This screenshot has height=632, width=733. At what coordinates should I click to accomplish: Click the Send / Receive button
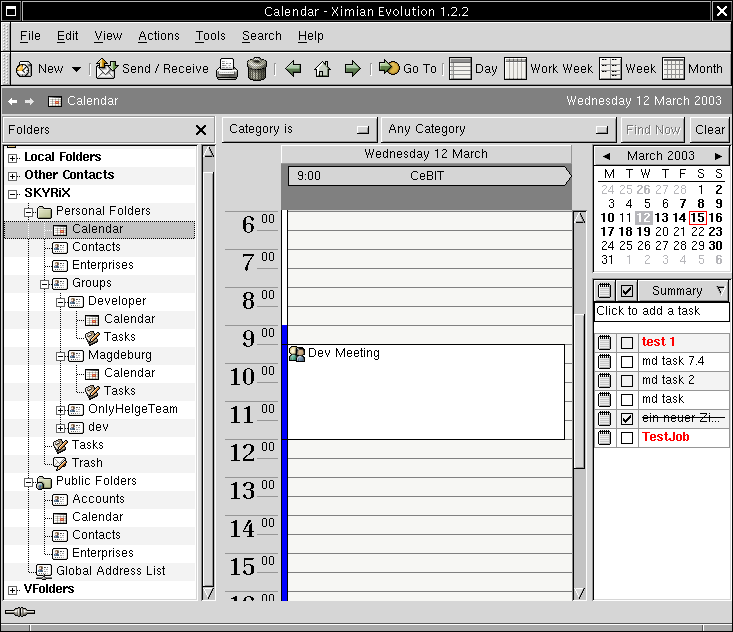[152, 69]
